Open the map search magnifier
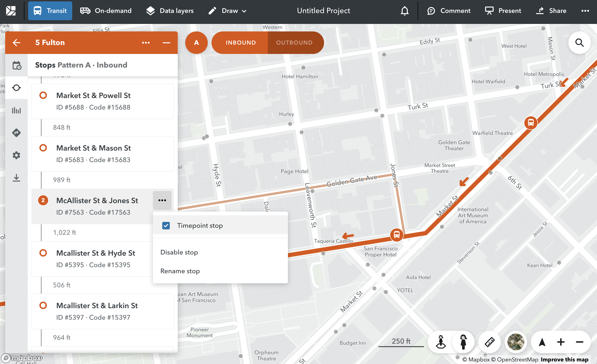This screenshot has height=364, width=597. click(x=579, y=43)
